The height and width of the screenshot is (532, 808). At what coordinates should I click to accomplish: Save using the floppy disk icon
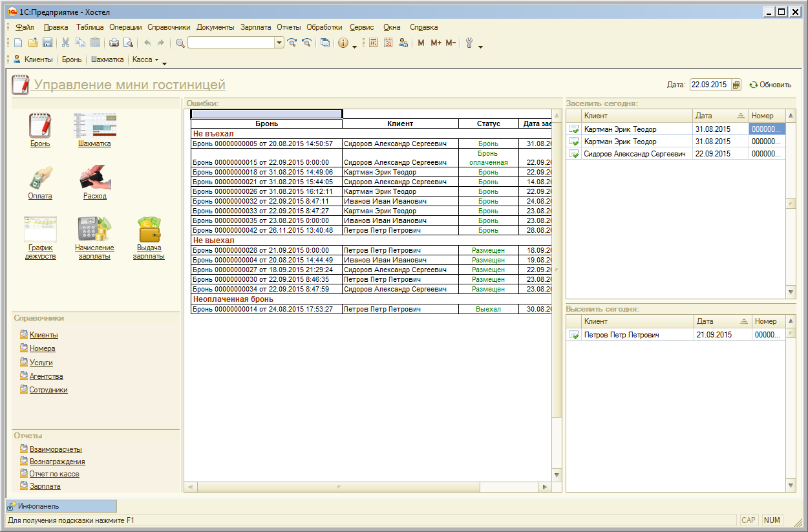pos(47,43)
